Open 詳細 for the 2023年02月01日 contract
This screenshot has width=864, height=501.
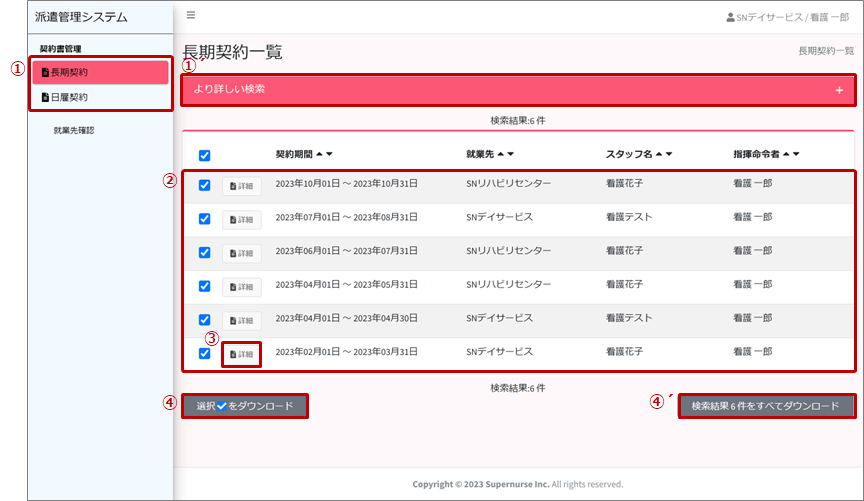(x=241, y=354)
